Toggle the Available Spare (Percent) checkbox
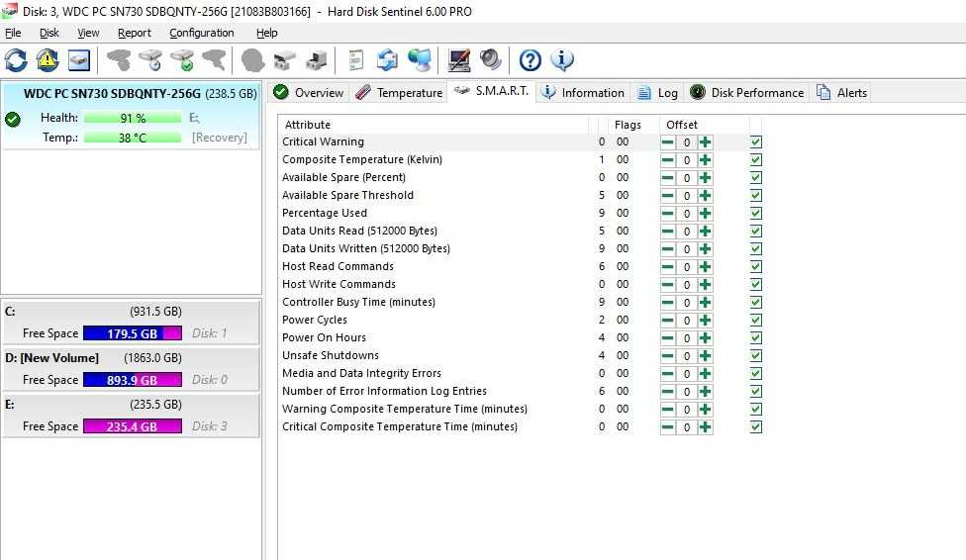This screenshot has width=966, height=560. [x=756, y=178]
